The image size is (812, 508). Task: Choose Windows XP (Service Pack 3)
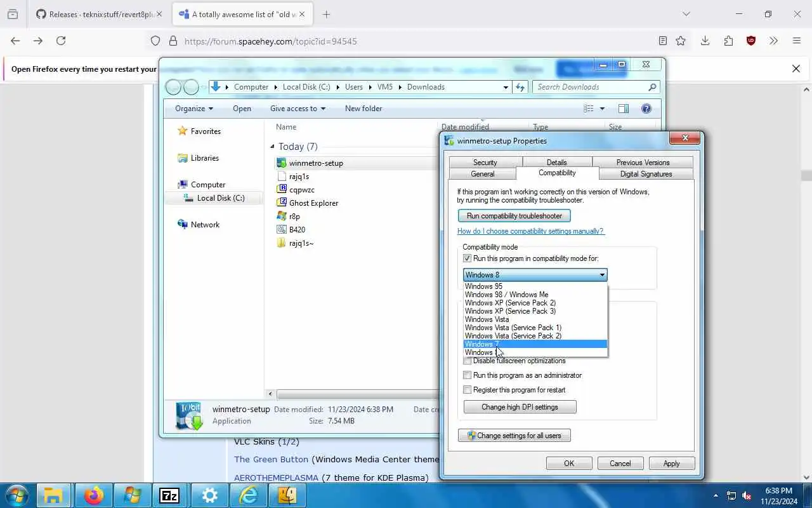click(x=535, y=311)
